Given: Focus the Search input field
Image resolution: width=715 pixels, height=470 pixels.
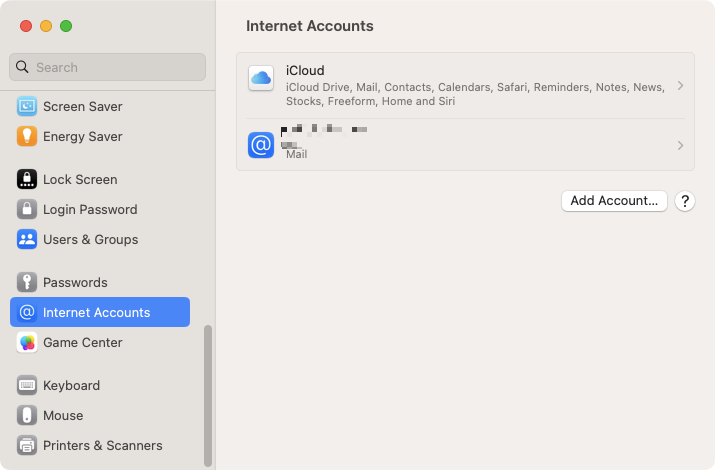Looking at the screenshot, I should [x=107, y=67].
